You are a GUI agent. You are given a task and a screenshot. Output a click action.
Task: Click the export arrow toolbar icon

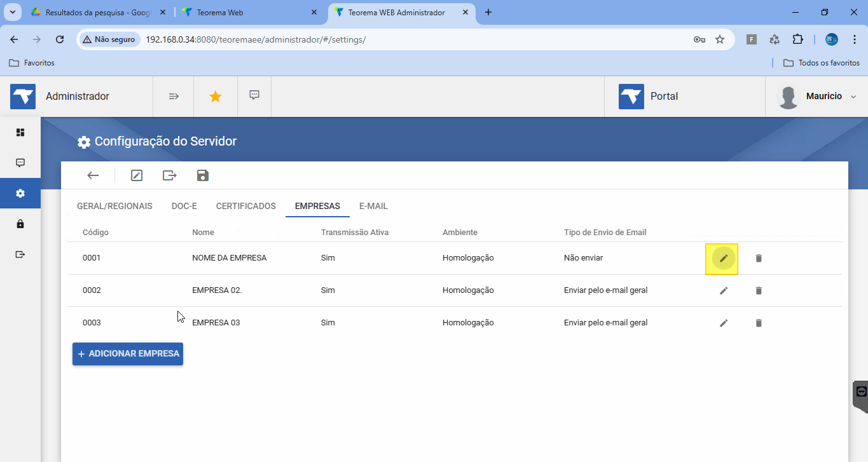[x=170, y=175]
